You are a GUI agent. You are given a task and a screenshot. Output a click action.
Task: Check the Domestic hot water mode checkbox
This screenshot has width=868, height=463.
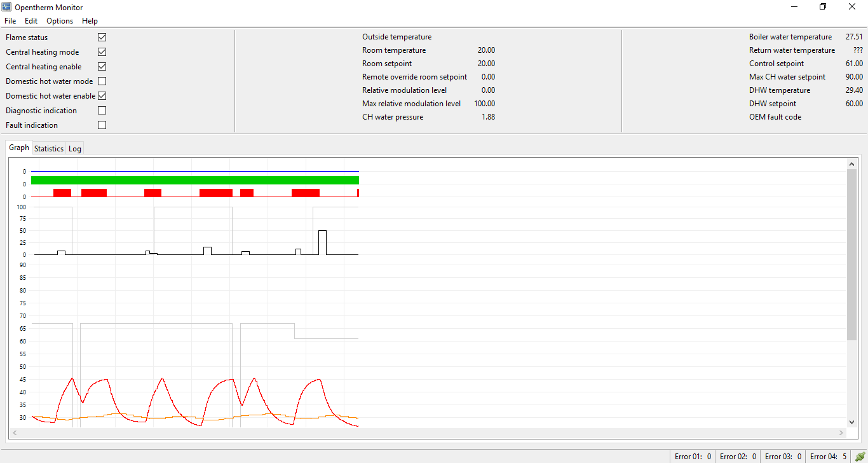102,81
